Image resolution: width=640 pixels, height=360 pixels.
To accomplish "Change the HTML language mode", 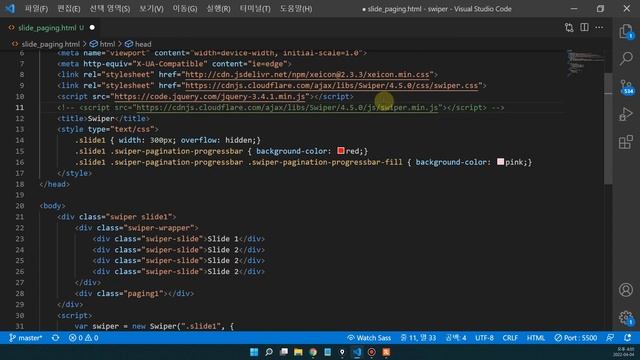I will pos(536,338).
